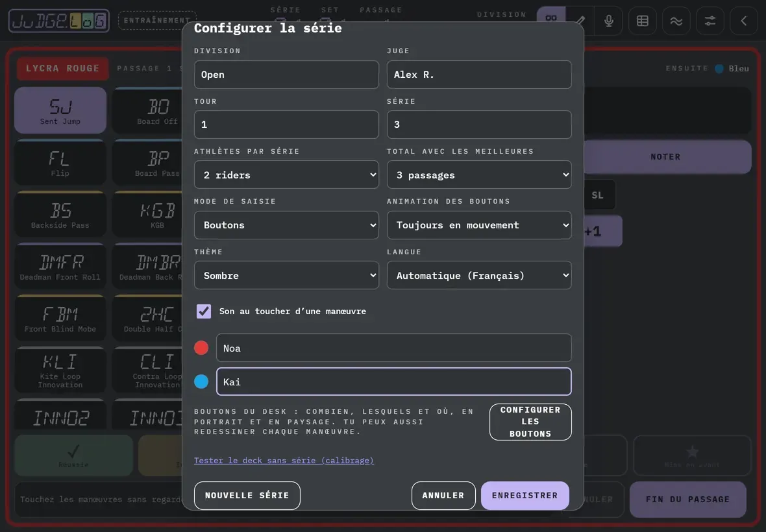Image resolution: width=766 pixels, height=532 pixels.
Task: Open the table view icon
Action: 643,21
